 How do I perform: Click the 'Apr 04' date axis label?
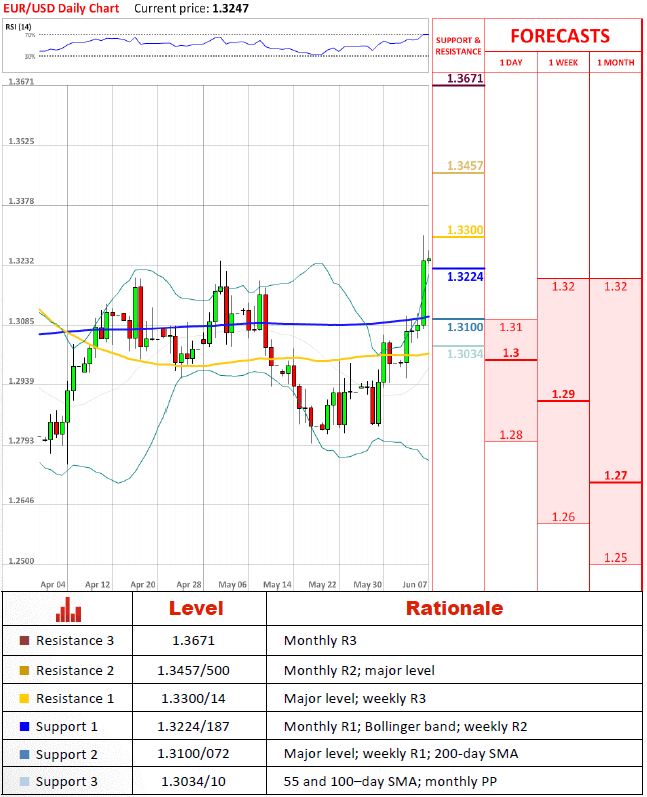pyautogui.click(x=53, y=585)
